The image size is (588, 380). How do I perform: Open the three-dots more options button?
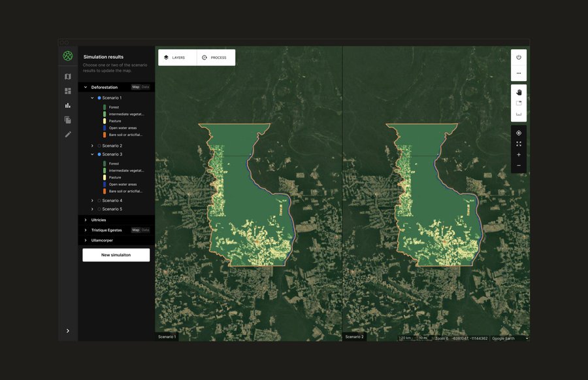pos(519,73)
